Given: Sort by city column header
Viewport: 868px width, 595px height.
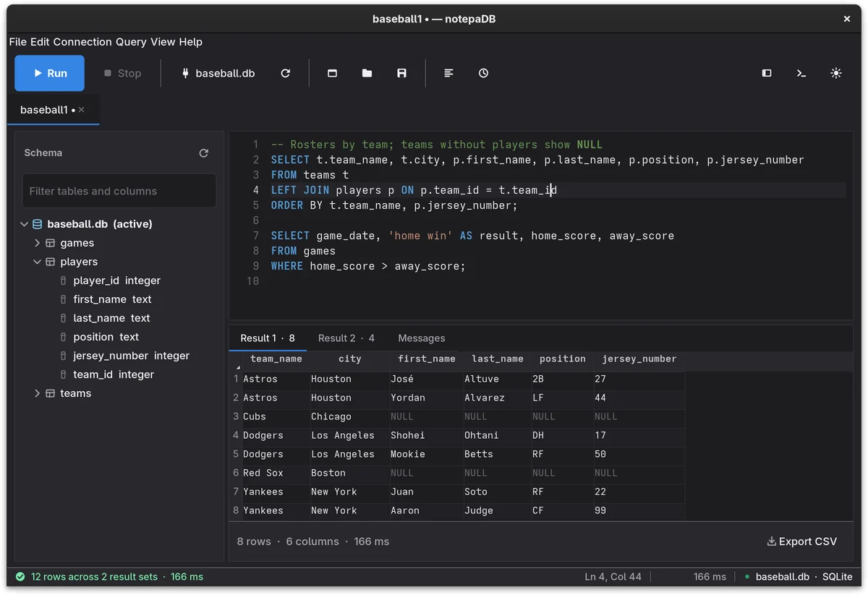Looking at the screenshot, I should (x=350, y=359).
